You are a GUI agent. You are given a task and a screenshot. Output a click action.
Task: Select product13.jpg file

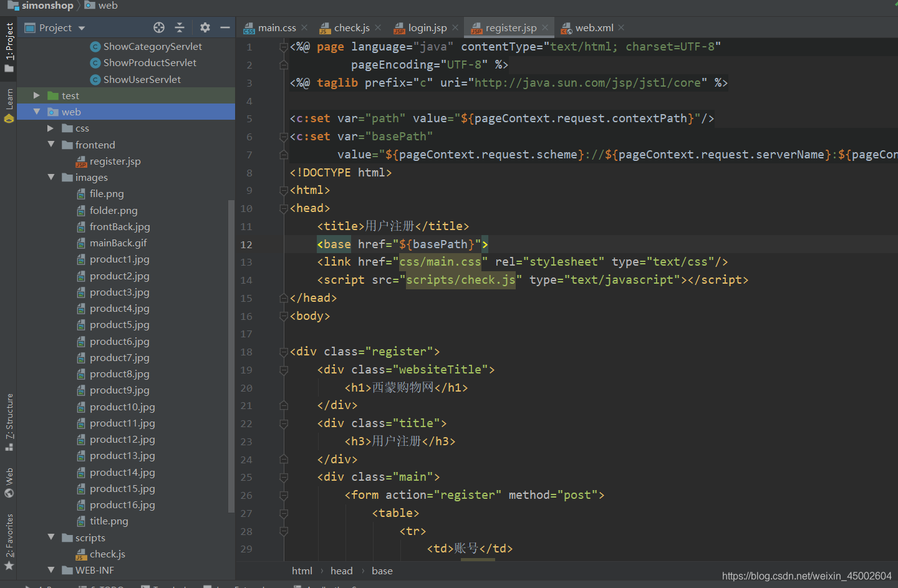click(122, 455)
